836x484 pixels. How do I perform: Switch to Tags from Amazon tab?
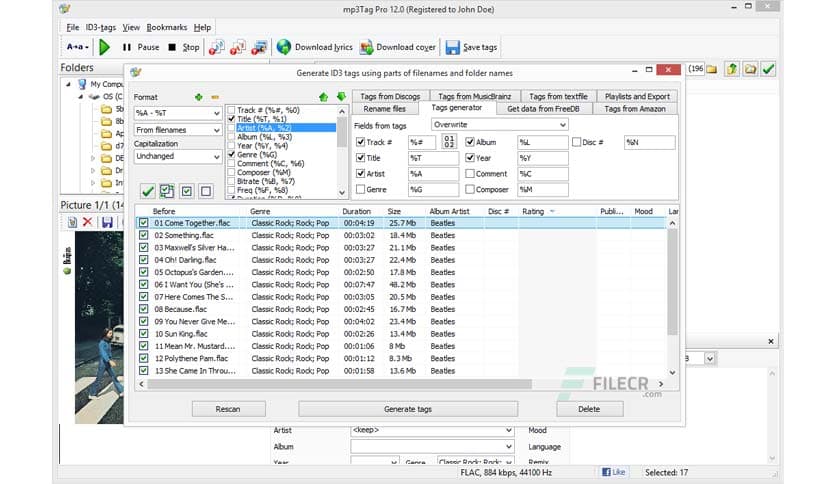[634, 109]
